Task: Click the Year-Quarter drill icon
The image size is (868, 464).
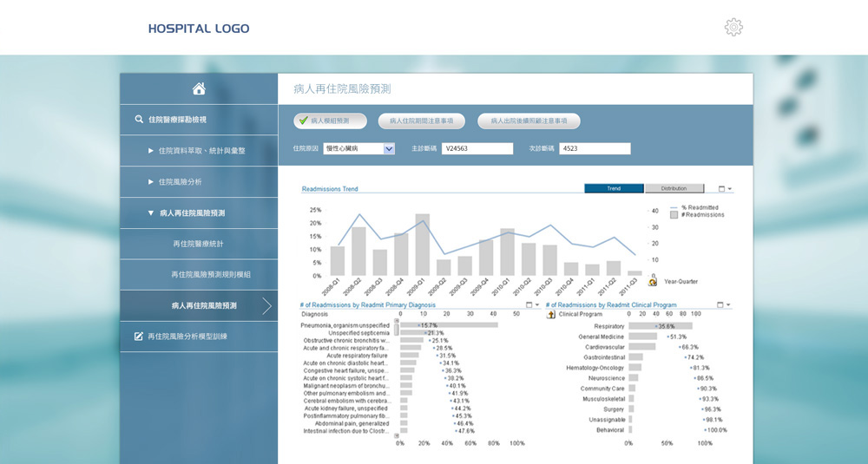Action: [x=653, y=282]
